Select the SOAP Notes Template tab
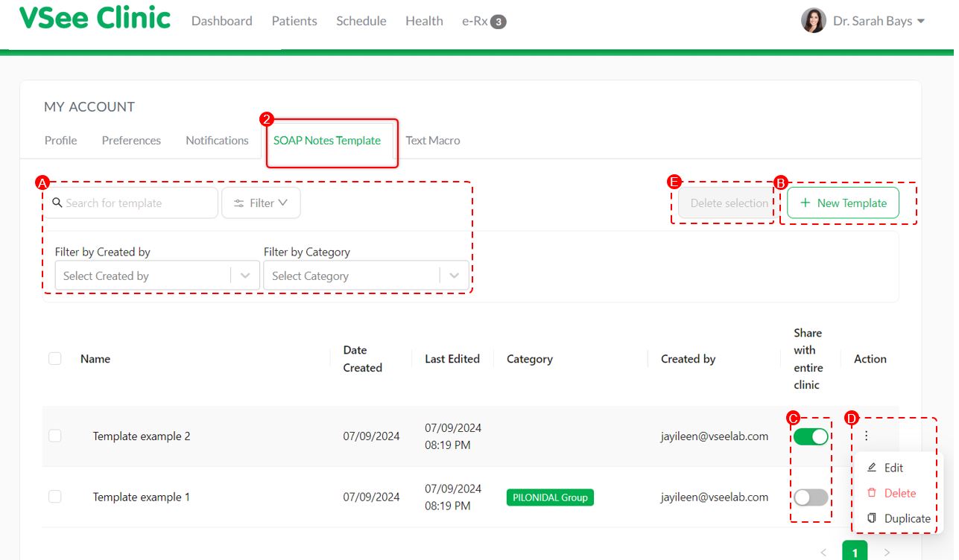959x560 pixels. 327,140
